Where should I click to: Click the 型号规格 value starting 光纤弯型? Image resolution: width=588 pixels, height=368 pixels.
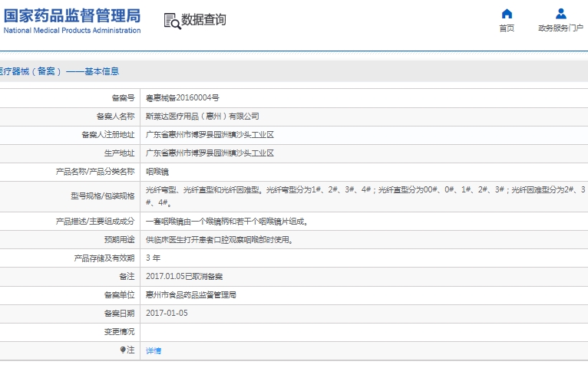365,196
